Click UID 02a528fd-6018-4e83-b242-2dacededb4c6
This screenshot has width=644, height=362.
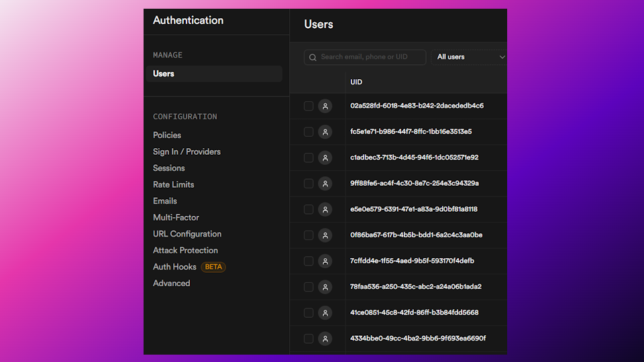(x=417, y=105)
